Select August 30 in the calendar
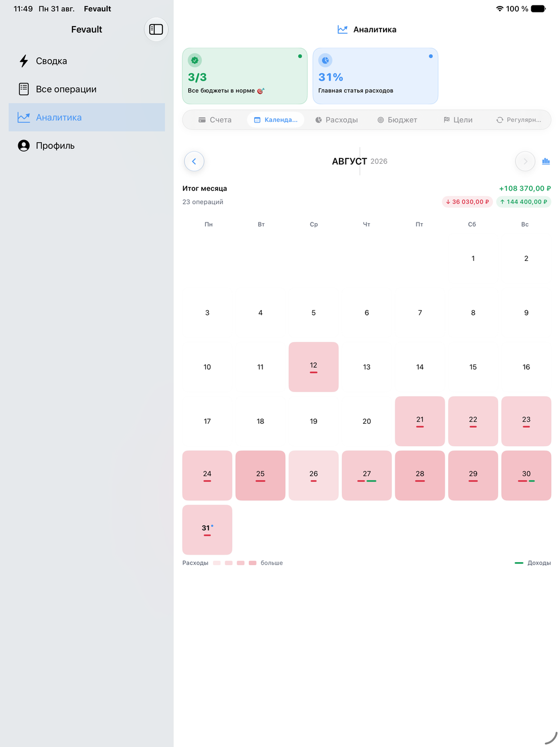Screen dimensions: 560x747 pos(526,476)
